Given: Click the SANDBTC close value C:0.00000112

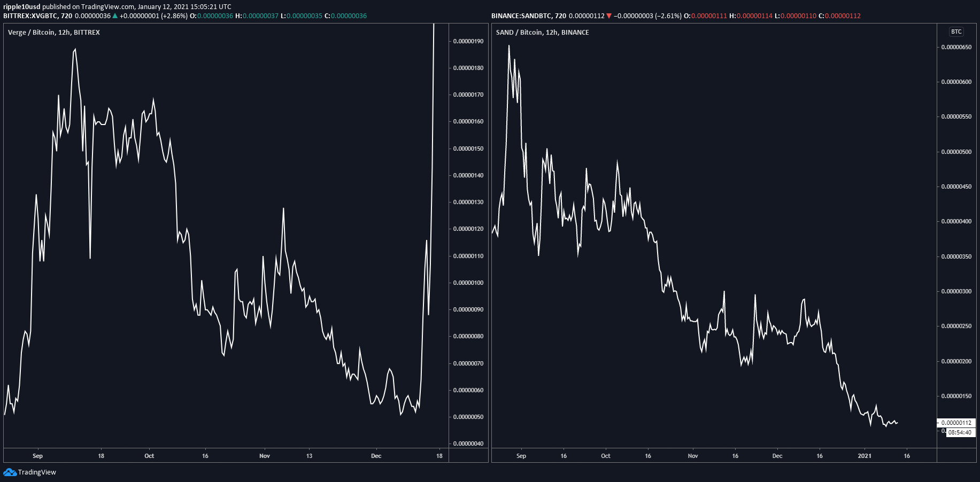Looking at the screenshot, I should pyautogui.click(x=839, y=15).
